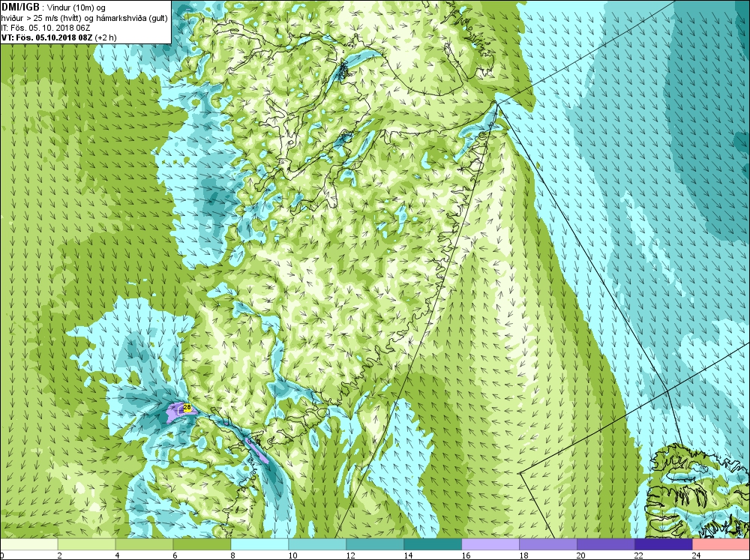Click the legend scale label 12
Screen dimensions: 750x560
click(x=350, y=556)
